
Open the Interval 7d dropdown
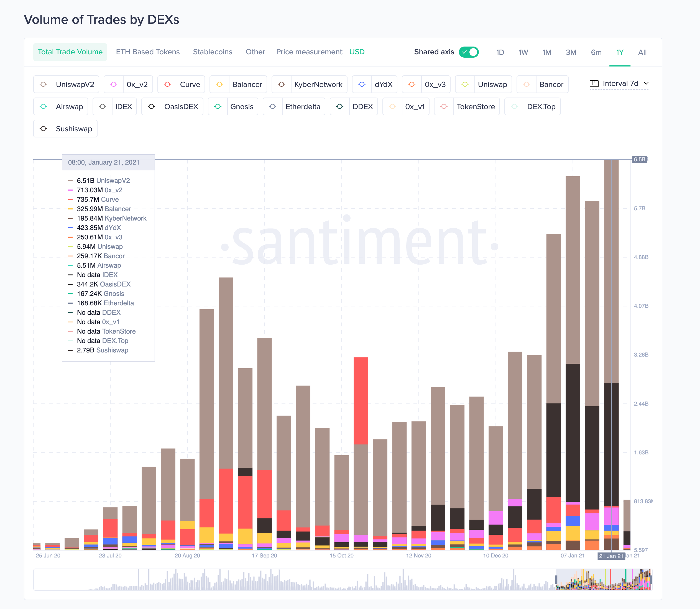[619, 84]
